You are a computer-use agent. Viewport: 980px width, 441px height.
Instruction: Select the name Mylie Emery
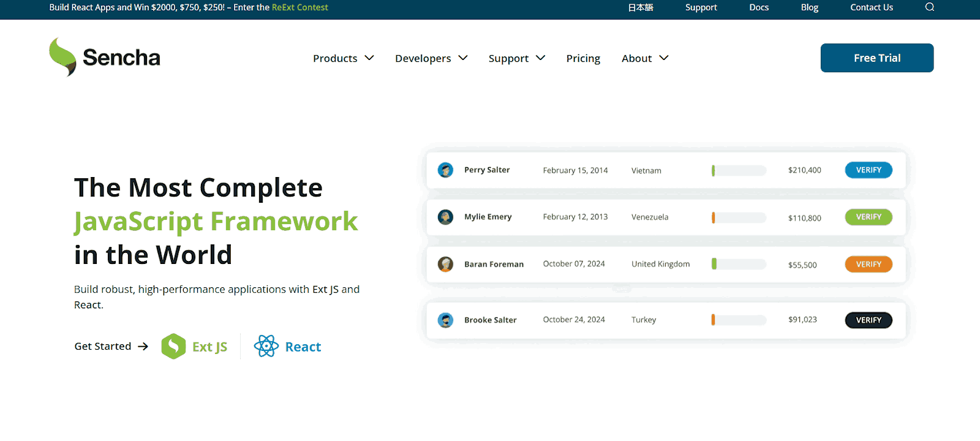tap(488, 217)
